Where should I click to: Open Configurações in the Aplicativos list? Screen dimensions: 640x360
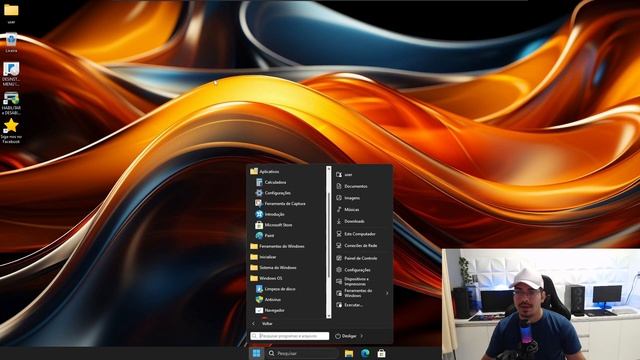273,193
